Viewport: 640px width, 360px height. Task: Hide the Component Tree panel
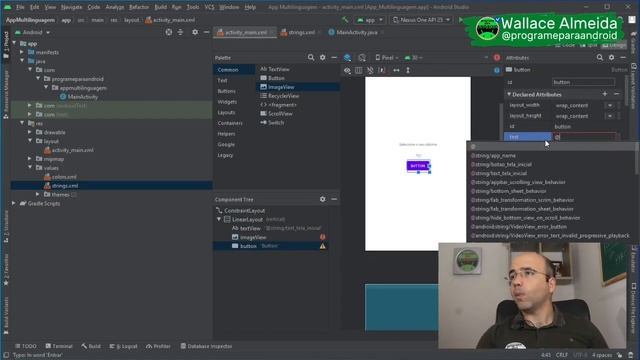(334, 199)
